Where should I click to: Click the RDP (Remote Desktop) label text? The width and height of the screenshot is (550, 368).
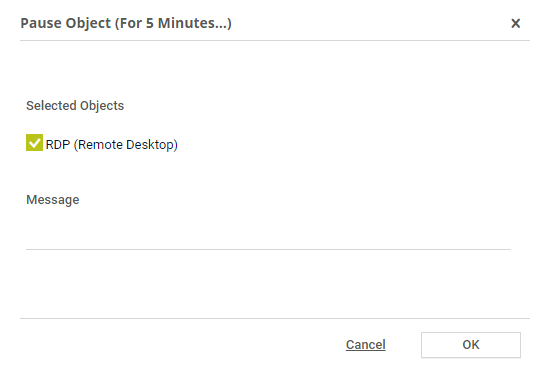[x=112, y=144]
